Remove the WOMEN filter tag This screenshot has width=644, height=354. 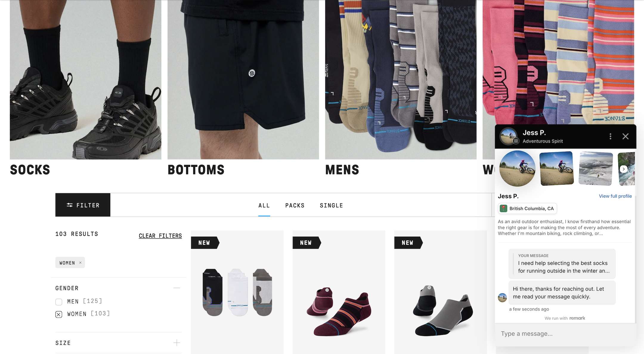80,263
